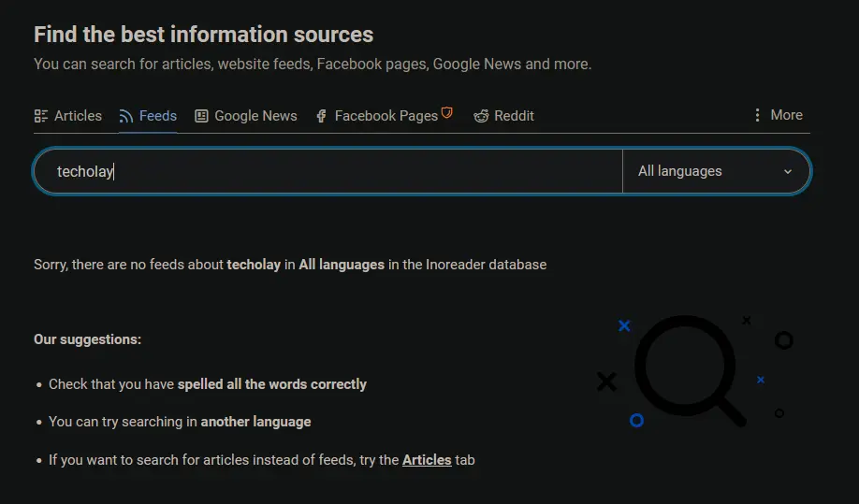Image resolution: width=859 pixels, height=504 pixels.
Task: Focus the search field containing techolay
Action: 328,171
